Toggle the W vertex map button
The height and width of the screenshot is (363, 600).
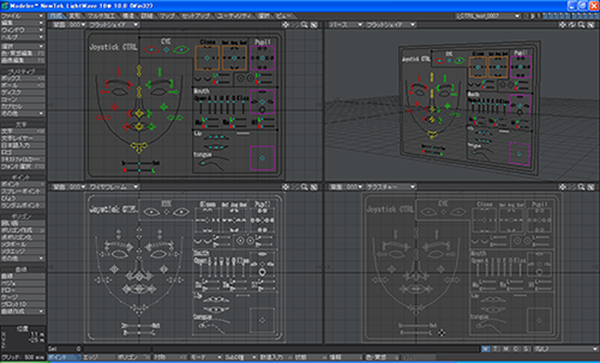[485, 349]
